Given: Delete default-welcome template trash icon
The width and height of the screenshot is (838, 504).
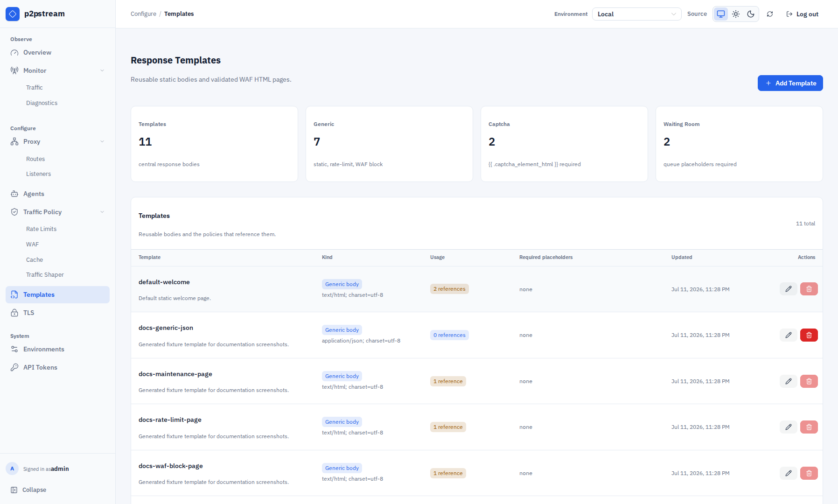Looking at the screenshot, I should (809, 289).
